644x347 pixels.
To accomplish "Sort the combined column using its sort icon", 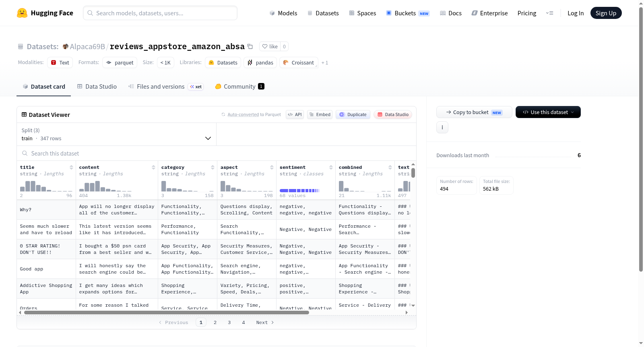I will pos(390,167).
